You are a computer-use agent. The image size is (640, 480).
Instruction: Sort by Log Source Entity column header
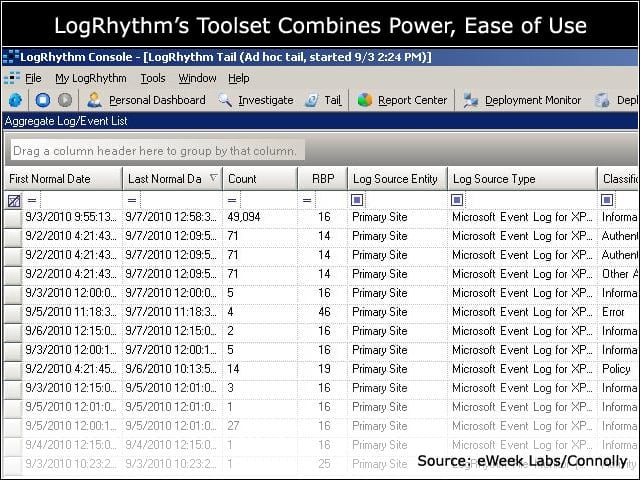[x=398, y=179]
